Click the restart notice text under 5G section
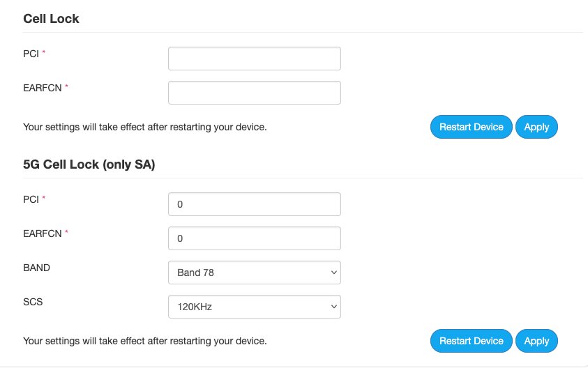Viewport: 588px width, 368px height. click(145, 341)
